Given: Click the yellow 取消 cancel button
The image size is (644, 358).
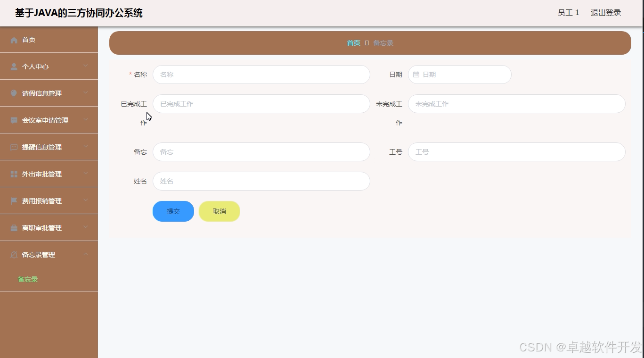Looking at the screenshot, I should click(x=219, y=211).
